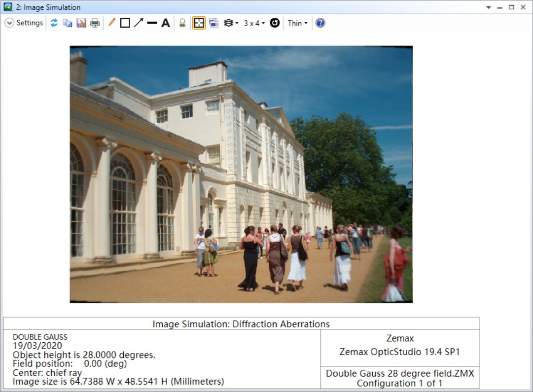Image resolution: width=533 pixels, height=392 pixels.
Task: Click 'Double Gauss 28 degree field.ZMX'
Action: [400, 373]
